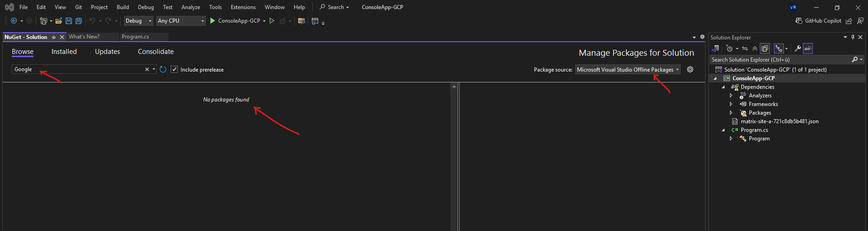Click the start without debugging outline play icon

pyautogui.click(x=272, y=21)
